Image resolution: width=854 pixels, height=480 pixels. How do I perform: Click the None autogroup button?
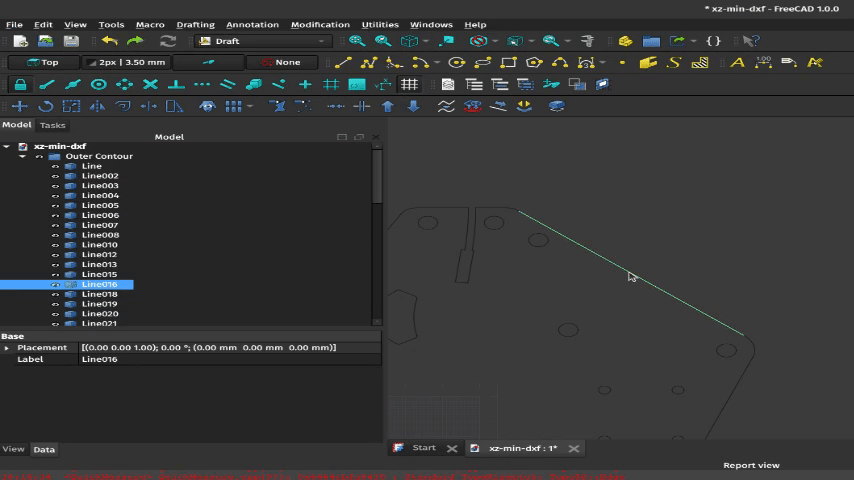(x=282, y=63)
